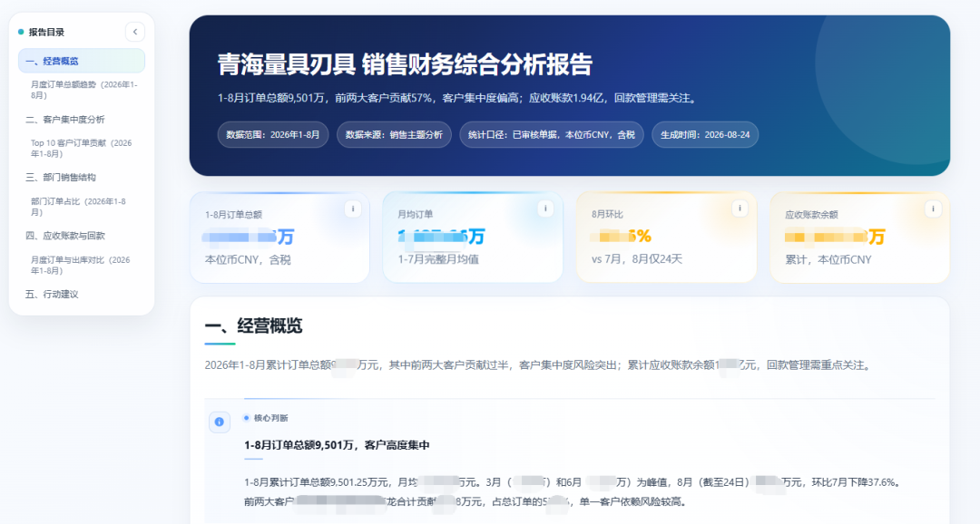
Task: Open 部门订单占比 sub-item in directory
Action: pyautogui.click(x=79, y=207)
